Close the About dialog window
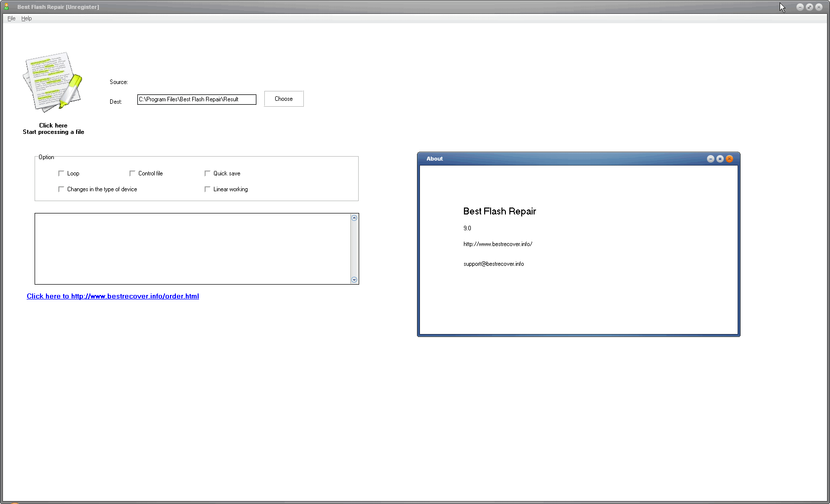Viewport: 830px width, 504px height. (x=729, y=159)
